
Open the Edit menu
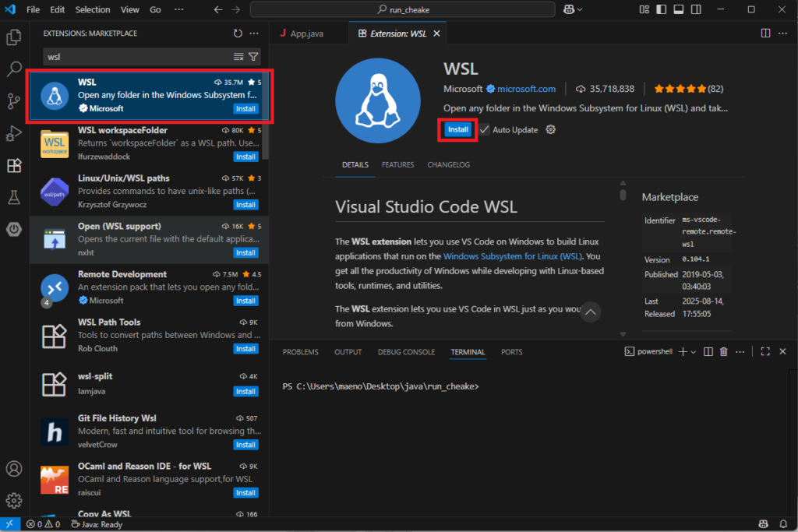click(x=57, y=9)
